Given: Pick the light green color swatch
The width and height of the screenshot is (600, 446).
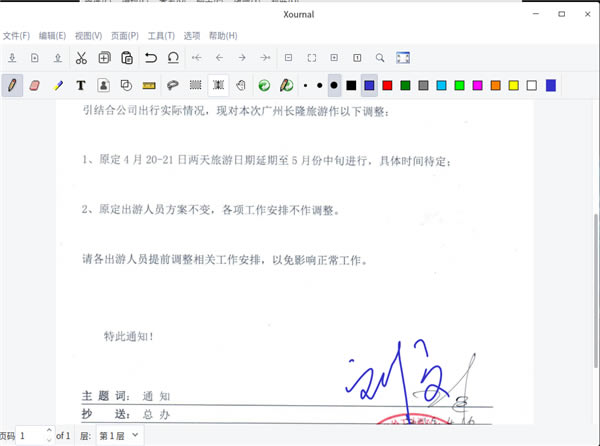Looking at the screenshot, I should pos(460,85).
